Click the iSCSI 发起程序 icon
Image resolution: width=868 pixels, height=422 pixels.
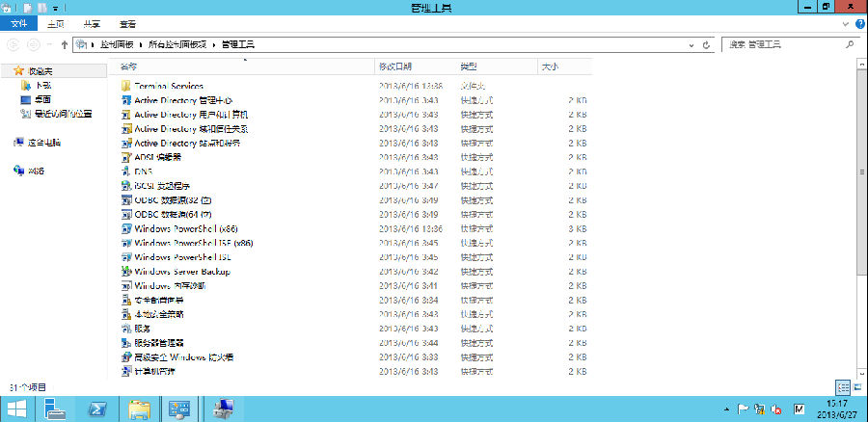point(125,186)
